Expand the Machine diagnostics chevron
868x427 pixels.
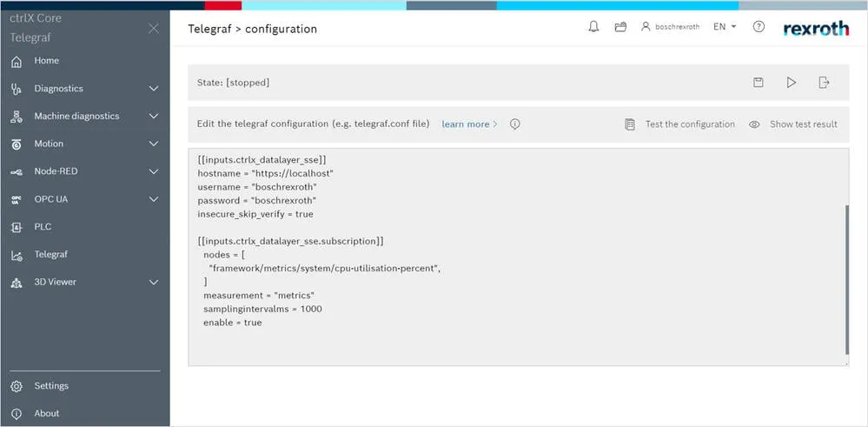[x=154, y=117]
